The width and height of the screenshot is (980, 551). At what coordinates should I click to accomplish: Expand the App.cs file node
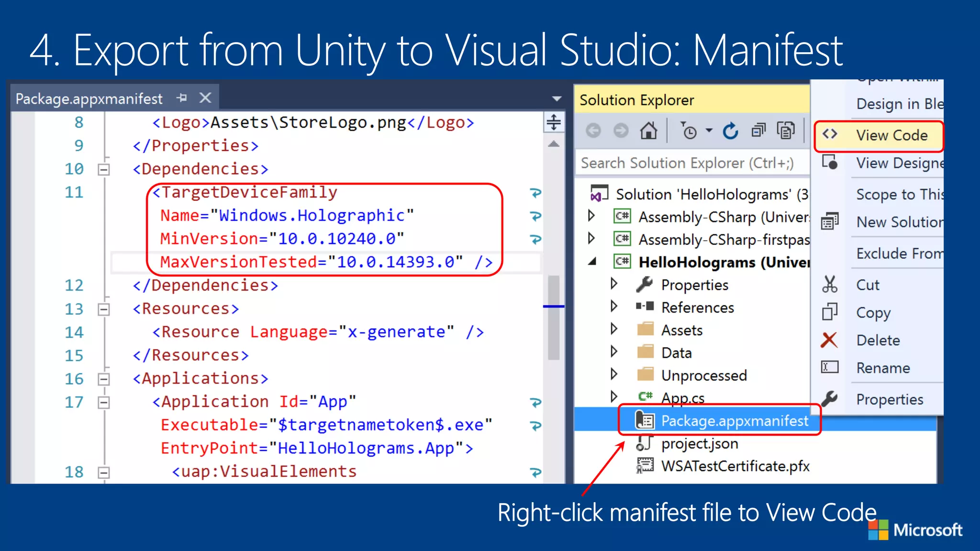[x=614, y=397]
